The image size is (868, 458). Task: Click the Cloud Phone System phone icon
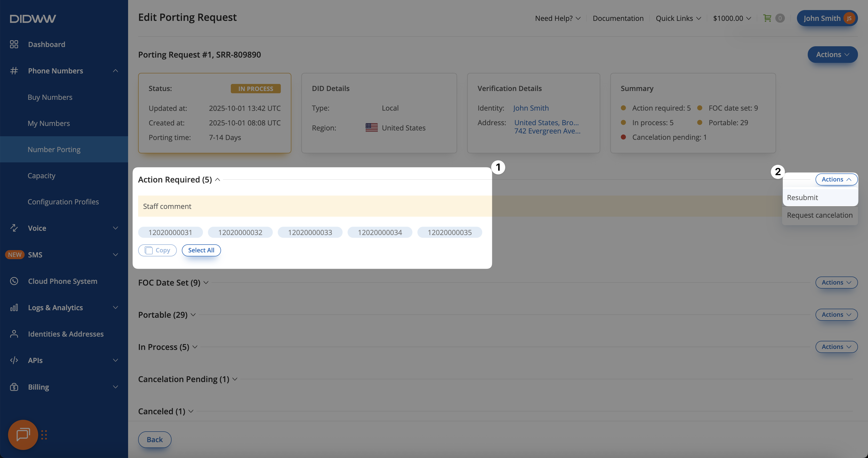click(x=14, y=281)
